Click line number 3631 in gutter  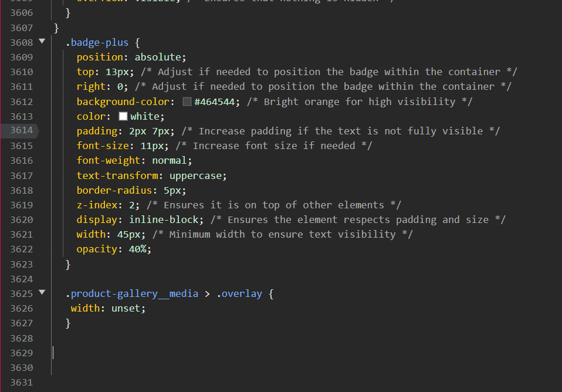[22, 382]
